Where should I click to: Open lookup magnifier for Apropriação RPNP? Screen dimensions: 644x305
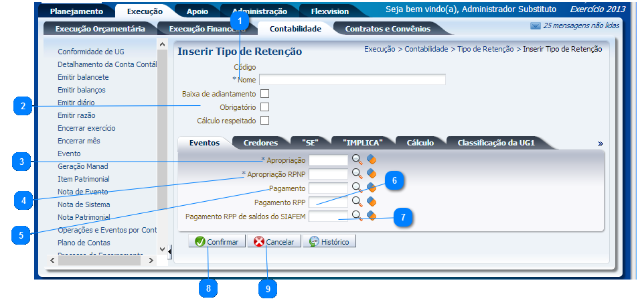point(357,174)
